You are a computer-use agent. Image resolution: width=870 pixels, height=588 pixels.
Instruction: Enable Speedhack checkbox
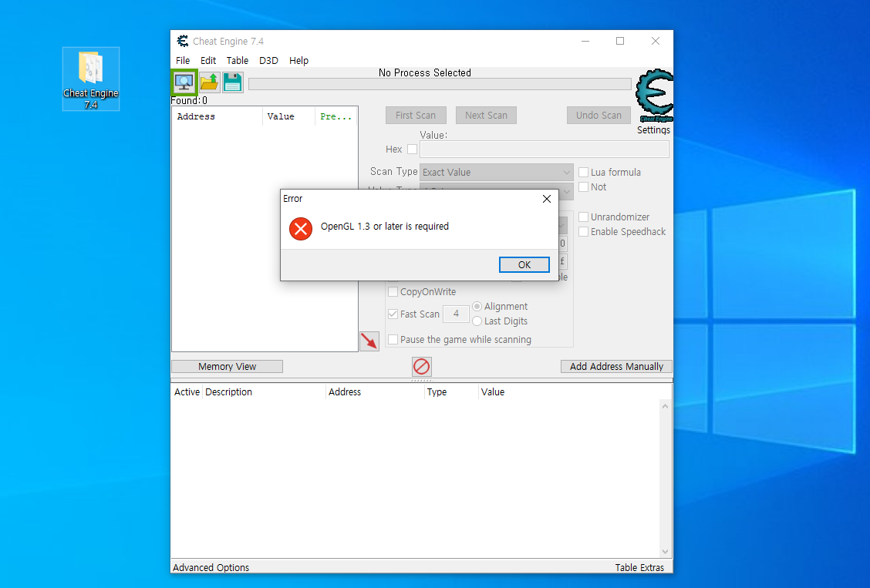(583, 232)
